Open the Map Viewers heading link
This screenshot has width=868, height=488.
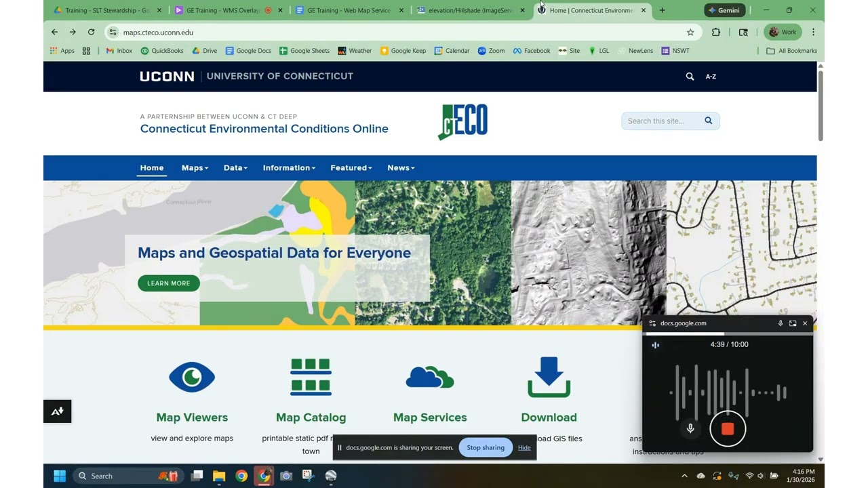click(192, 418)
